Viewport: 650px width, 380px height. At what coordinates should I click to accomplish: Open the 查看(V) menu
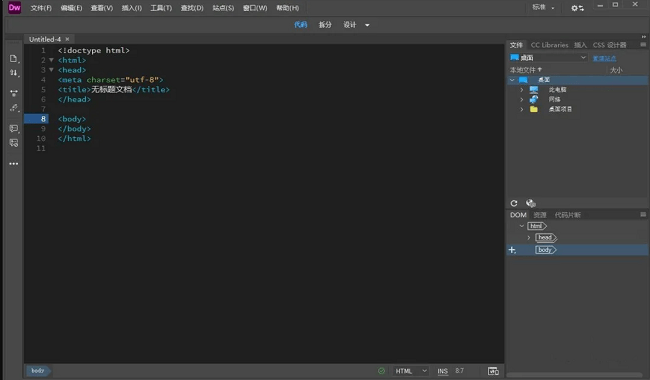(102, 8)
